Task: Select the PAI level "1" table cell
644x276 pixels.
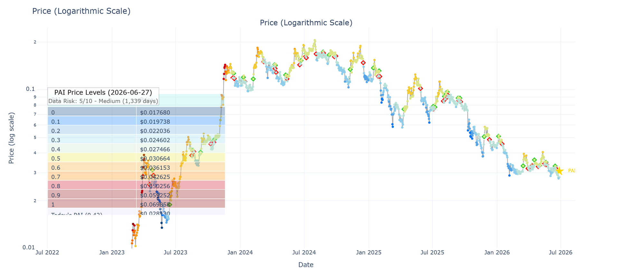Action: [92, 203]
